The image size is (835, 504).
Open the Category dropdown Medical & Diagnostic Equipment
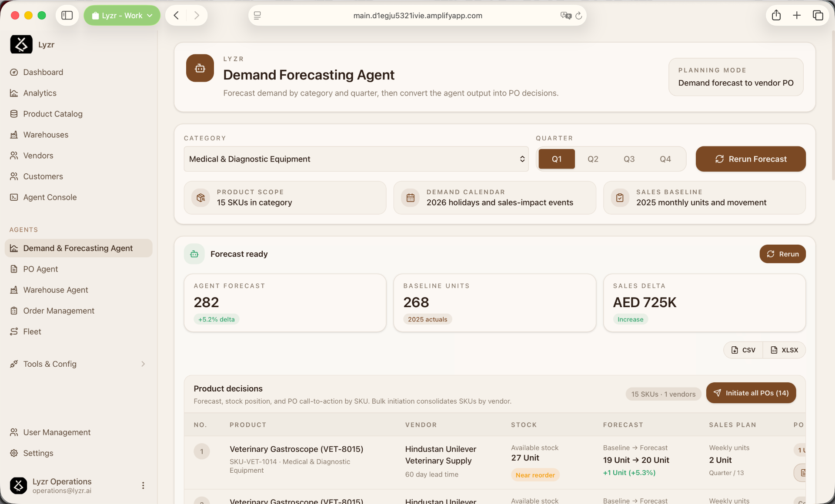356,159
